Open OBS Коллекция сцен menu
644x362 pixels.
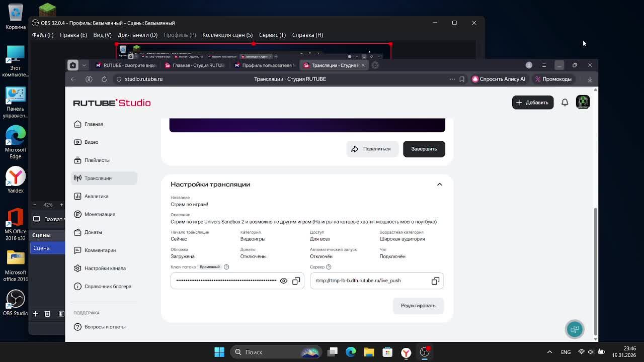point(227,35)
